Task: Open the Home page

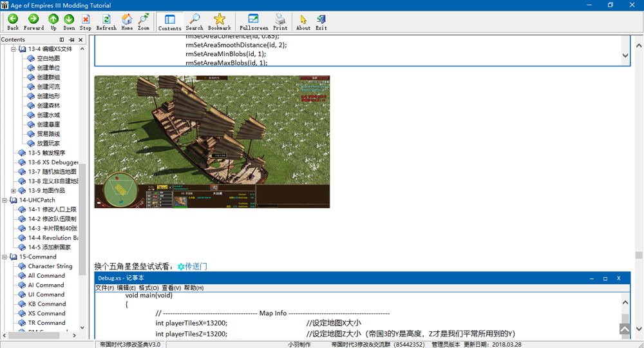Action: tap(127, 22)
